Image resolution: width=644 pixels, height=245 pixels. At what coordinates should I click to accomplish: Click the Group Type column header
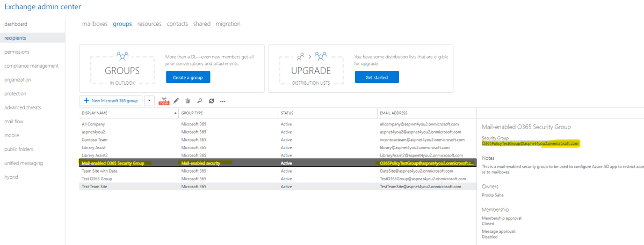click(228, 113)
